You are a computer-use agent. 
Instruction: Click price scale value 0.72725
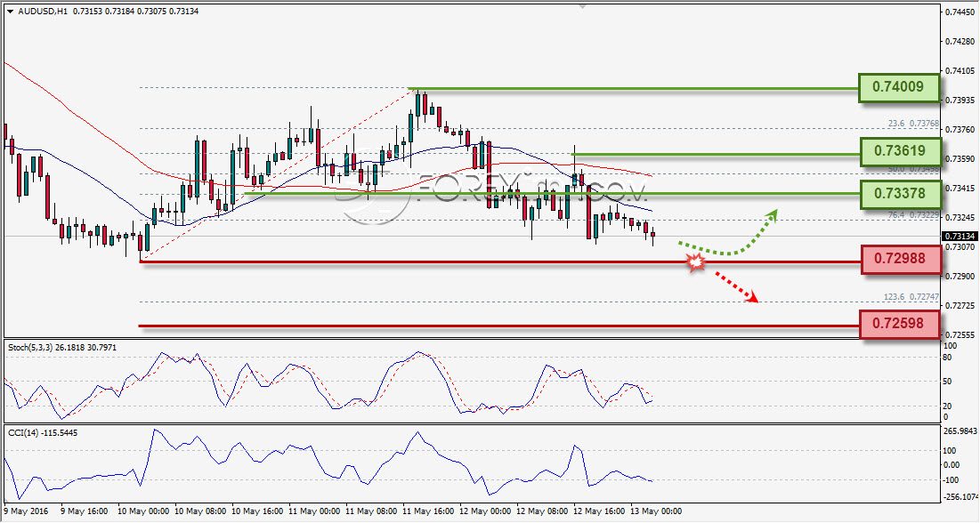960,306
